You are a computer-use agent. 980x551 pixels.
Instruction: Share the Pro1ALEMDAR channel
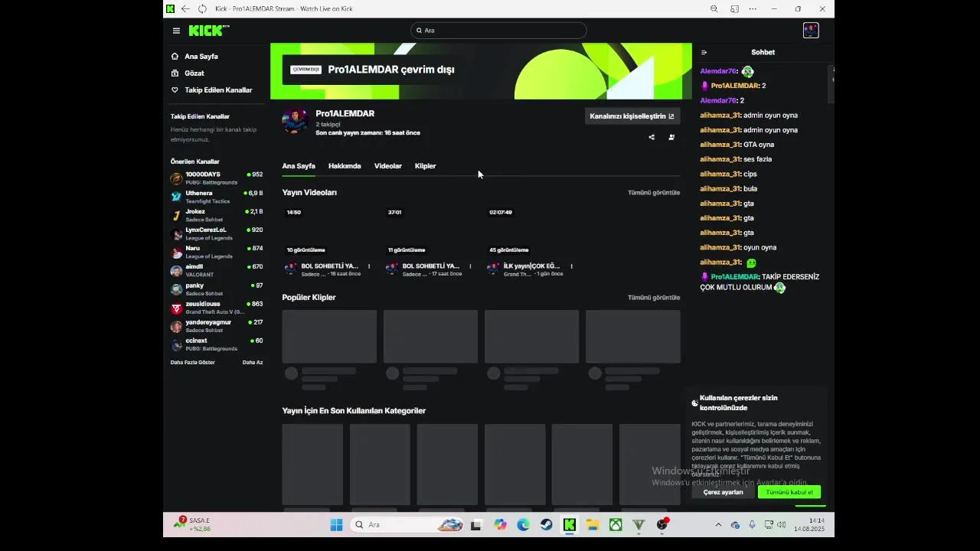pyautogui.click(x=652, y=138)
